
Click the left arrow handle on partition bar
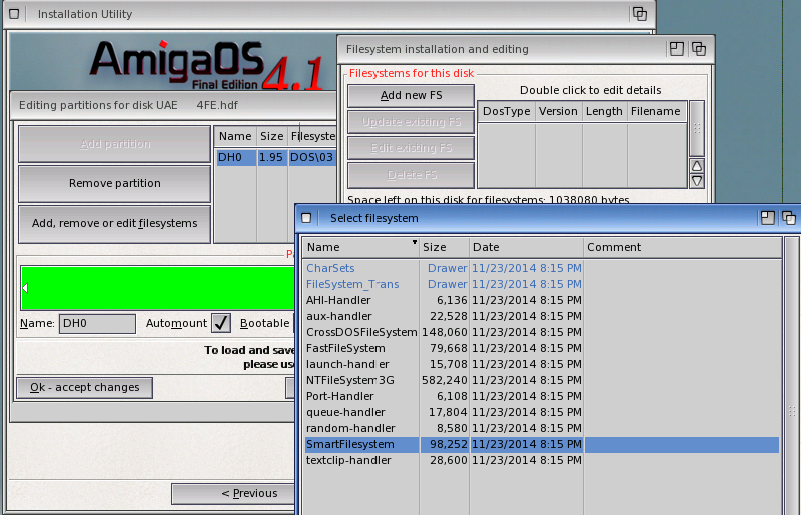pyautogui.click(x=25, y=288)
